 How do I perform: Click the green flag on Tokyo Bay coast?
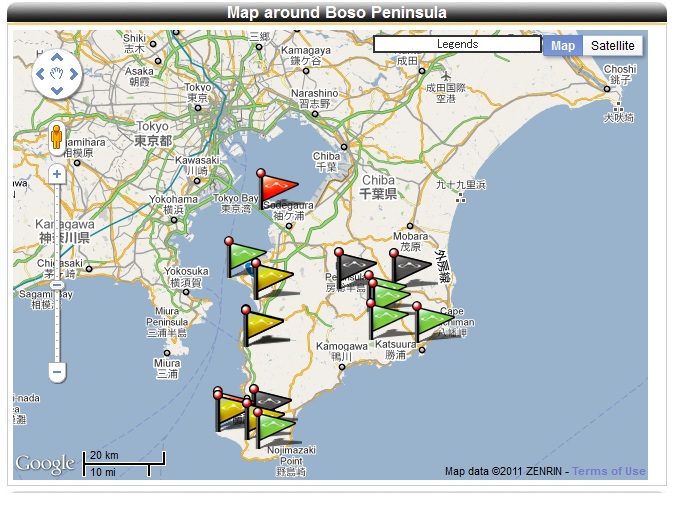244,256
